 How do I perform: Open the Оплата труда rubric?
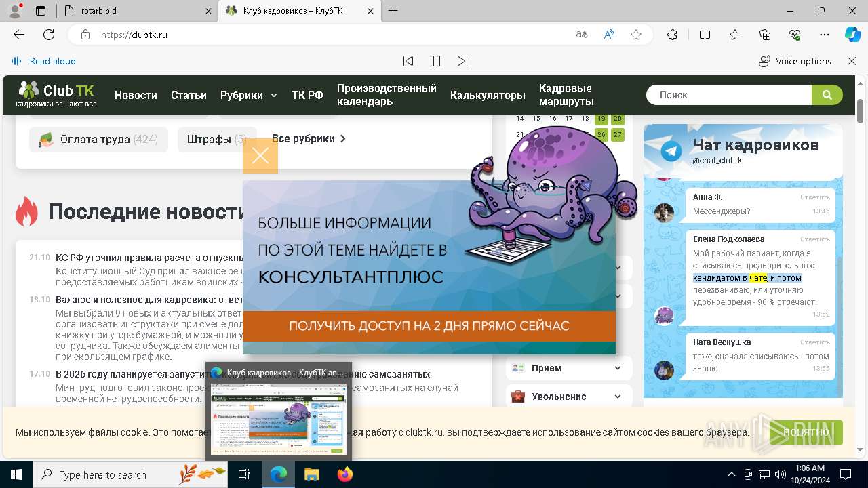(x=98, y=139)
